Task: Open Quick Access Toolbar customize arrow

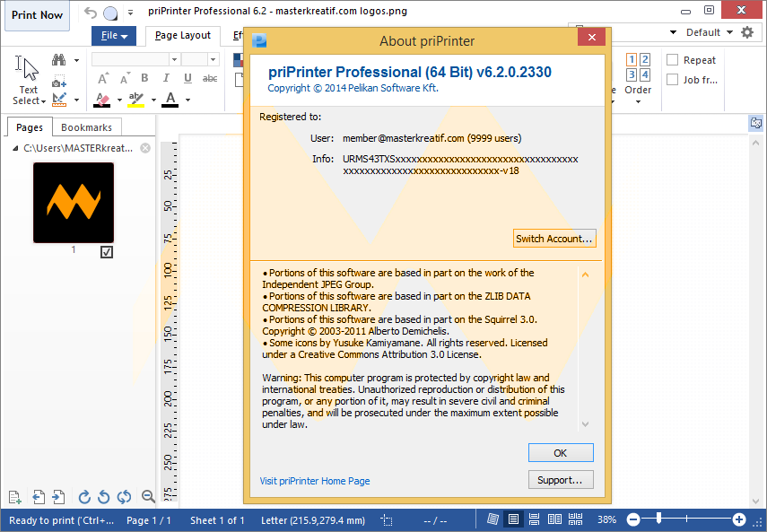Action: click(x=131, y=13)
